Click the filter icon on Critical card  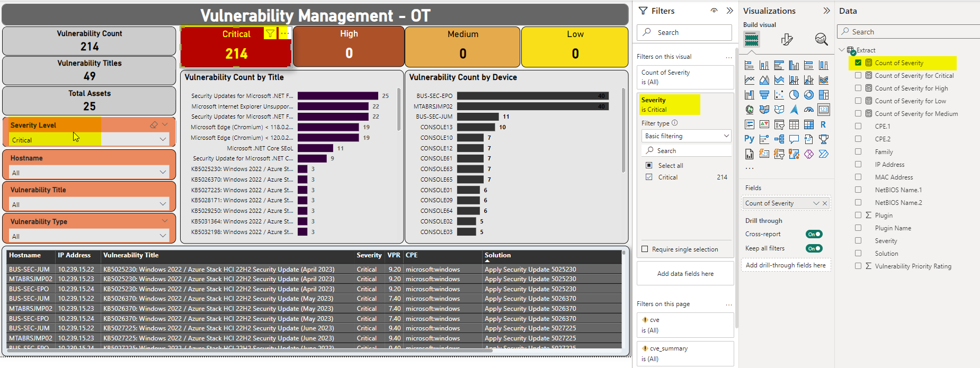point(270,34)
